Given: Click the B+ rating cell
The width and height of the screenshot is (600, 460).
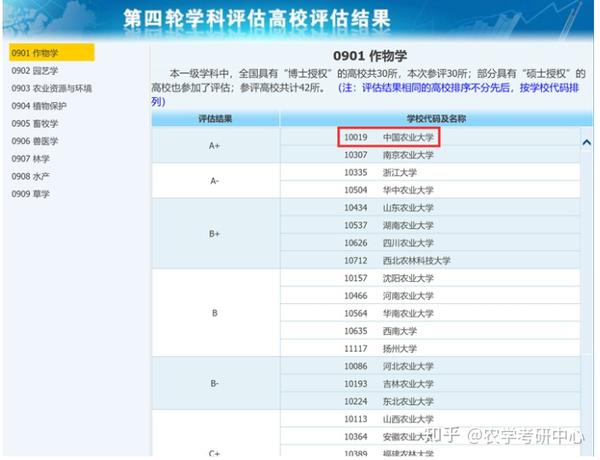Looking at the screenshot, I should click(215, 233).
